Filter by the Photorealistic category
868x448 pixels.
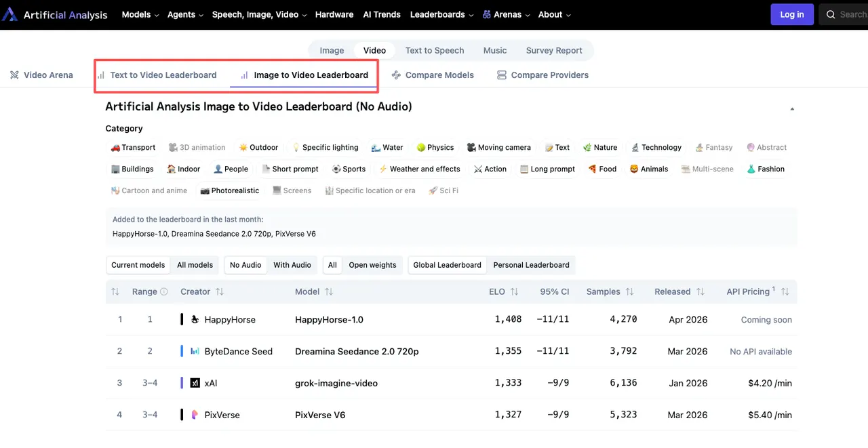229,190
